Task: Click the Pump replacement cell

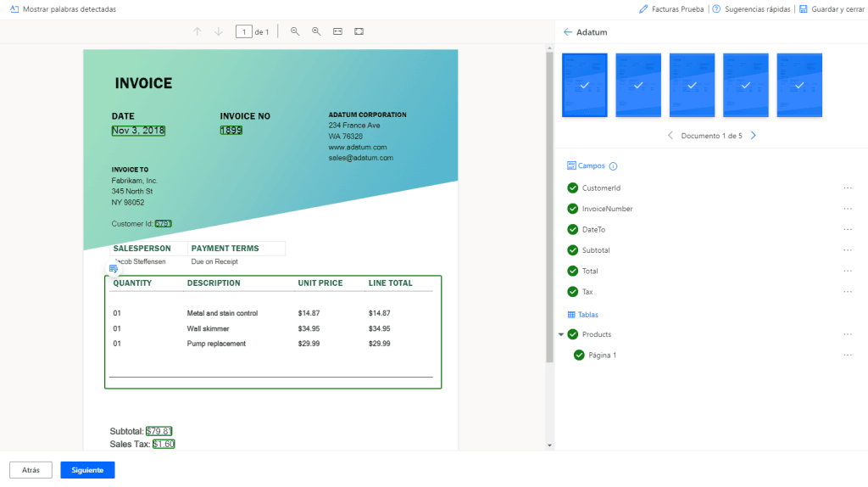Action: pos(216,344)
